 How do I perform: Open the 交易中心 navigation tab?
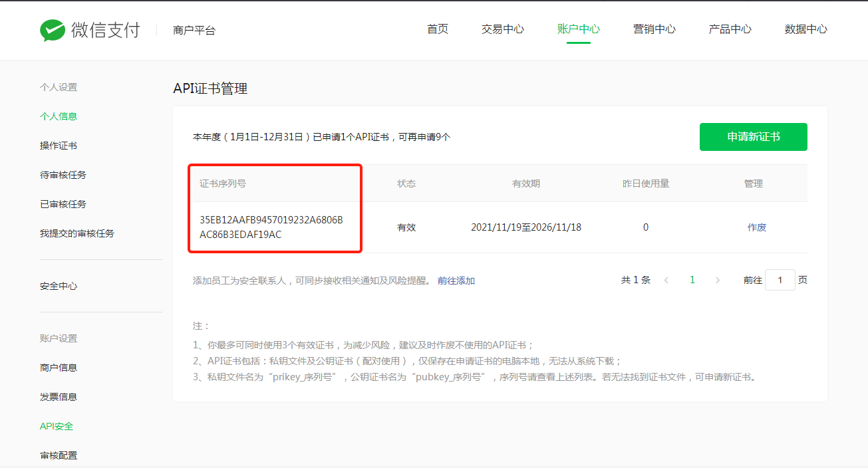pyautogui.click(x=503, y=29)
